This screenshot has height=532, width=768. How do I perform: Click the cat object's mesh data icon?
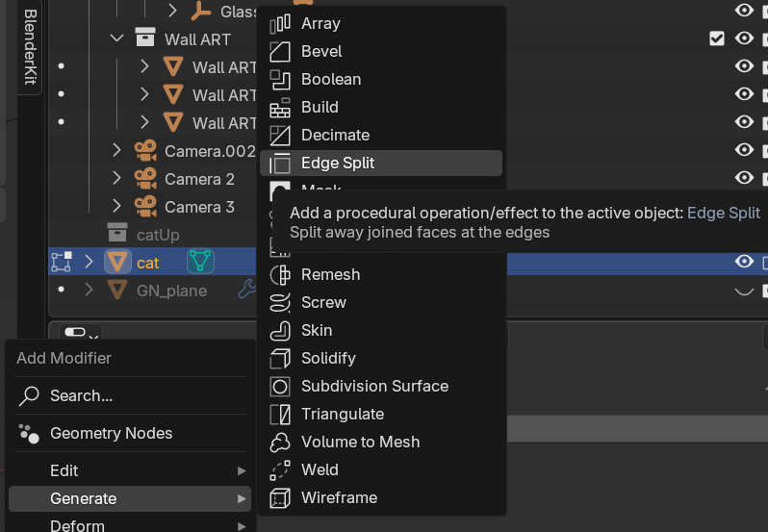point(200,262)
